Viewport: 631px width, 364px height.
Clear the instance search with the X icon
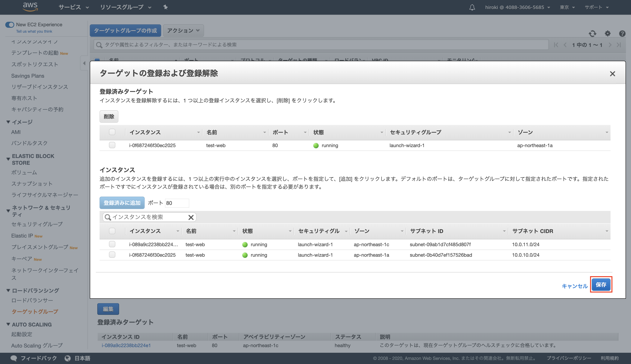(x=191, y=217)
